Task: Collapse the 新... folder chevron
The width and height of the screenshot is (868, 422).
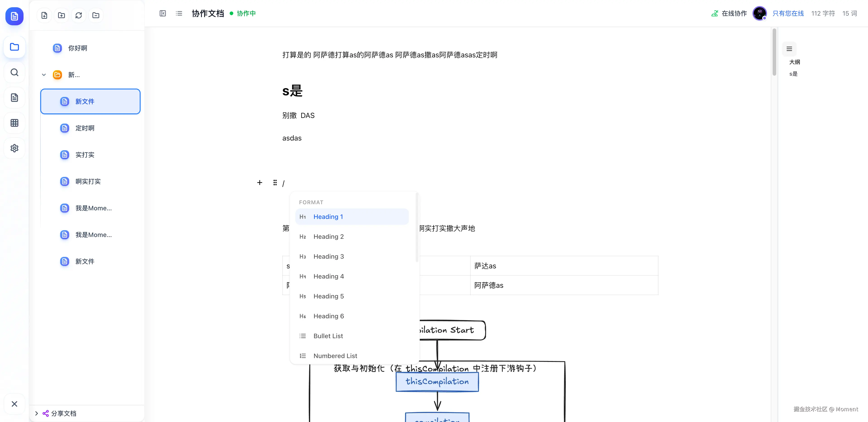Action: coord(44,75)
